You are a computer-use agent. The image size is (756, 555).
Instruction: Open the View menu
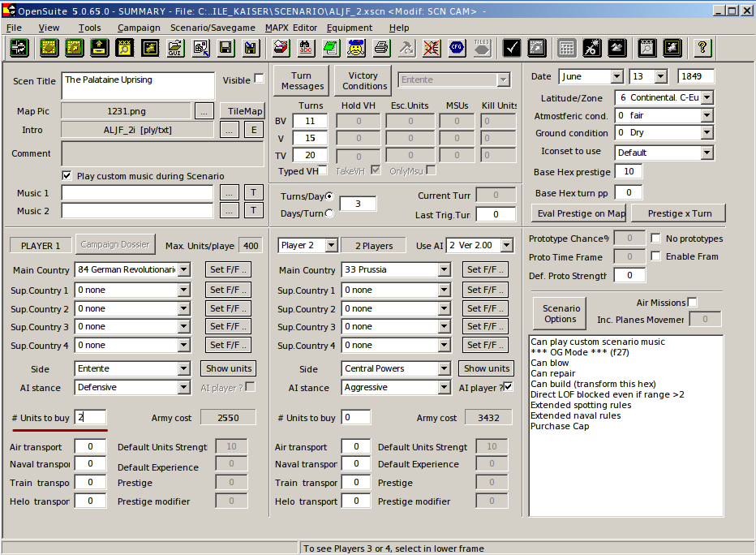(x=49, y=28)
